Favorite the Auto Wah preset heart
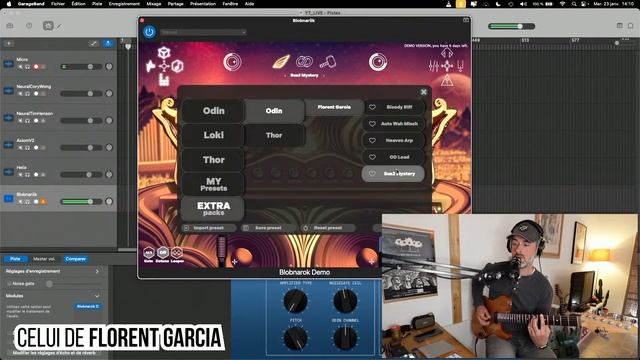Viewport: 640px width, 360px height. pos(372,124)
